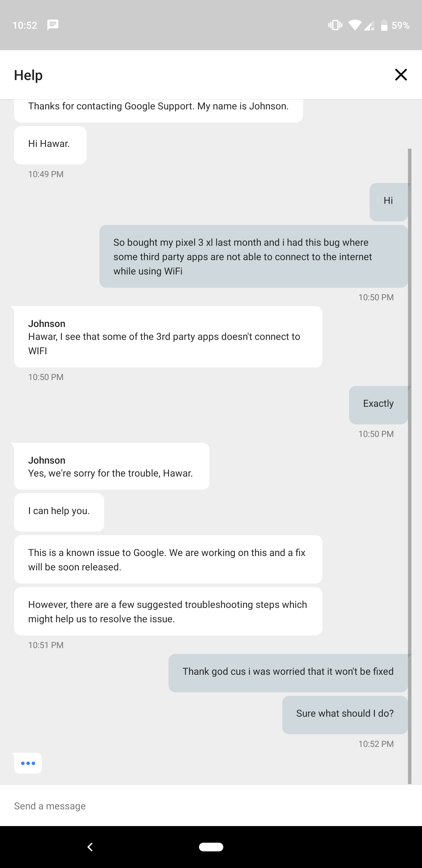The width and height of the screenshot is (422, 868).
Task: Tap the known issue to Google message
Action: [x=168, y=560]
